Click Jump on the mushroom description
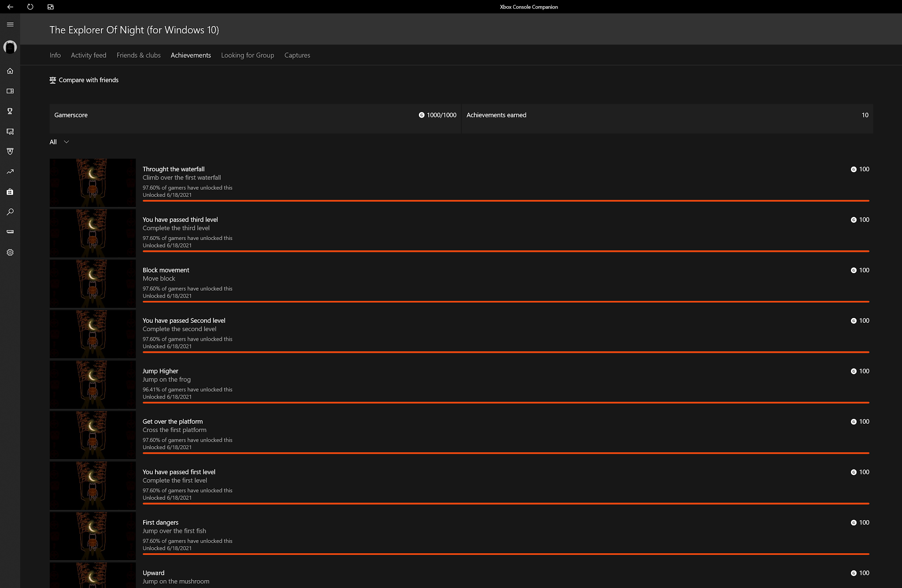This screenshot has width=902, height=588. pos(176,581)
